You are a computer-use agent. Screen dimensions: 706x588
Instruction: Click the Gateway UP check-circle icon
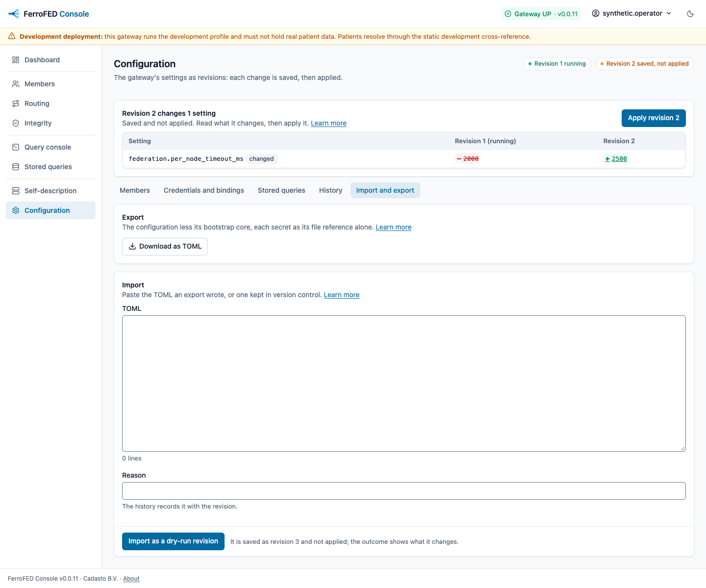[508, 14]
